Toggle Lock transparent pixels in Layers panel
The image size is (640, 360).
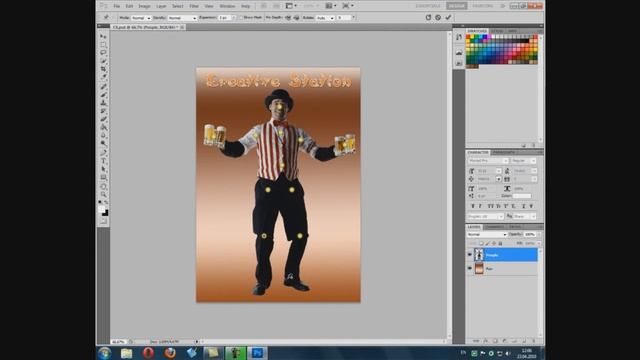point(481,243)
